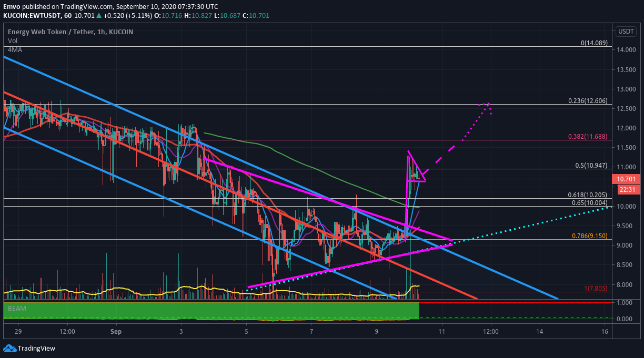Click the 0.236(12.606) Fibonacci level label
Viewport: 644px width, 358px height.
coord(588,101)
